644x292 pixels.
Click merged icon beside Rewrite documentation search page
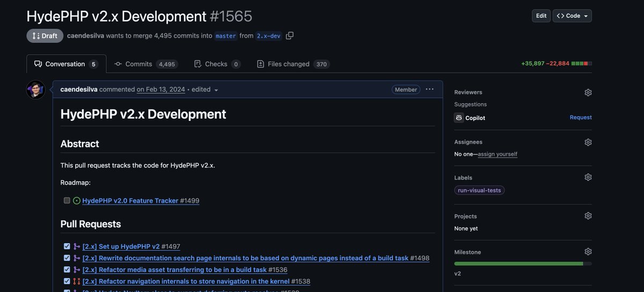(x=77, y=258)
